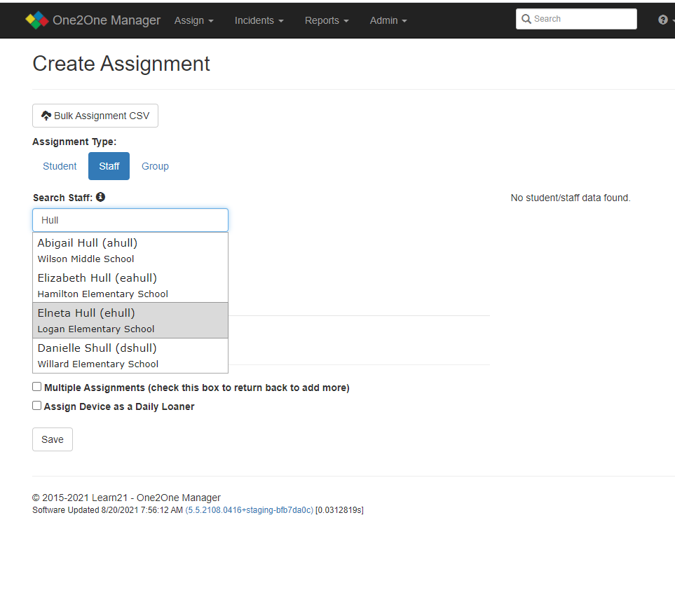
Task: Check Assign Device as a Daily Loaner
Action: [37, 406]
